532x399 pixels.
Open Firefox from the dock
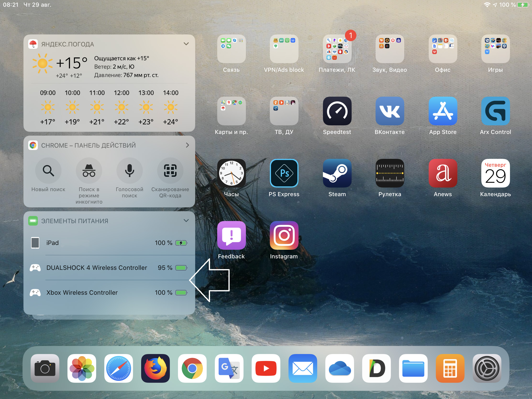point(155,368)
